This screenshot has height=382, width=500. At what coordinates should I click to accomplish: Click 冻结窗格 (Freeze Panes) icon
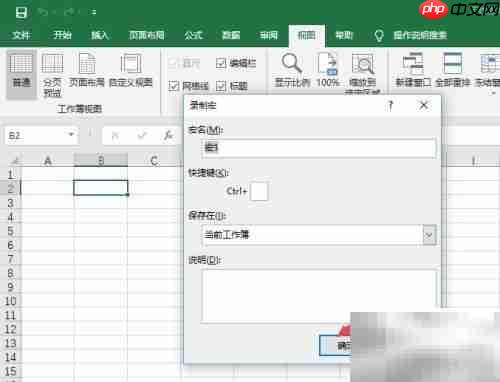pyautogui.click(x=488, y=73)
